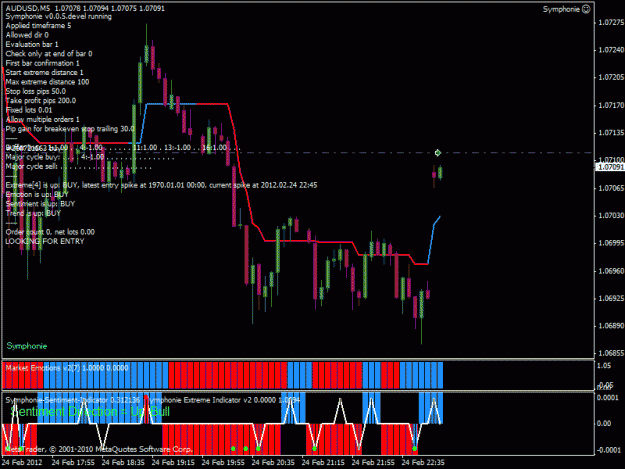Click the diamond price marker on dashed line
The image size is (625, 469).
point(438,153)
